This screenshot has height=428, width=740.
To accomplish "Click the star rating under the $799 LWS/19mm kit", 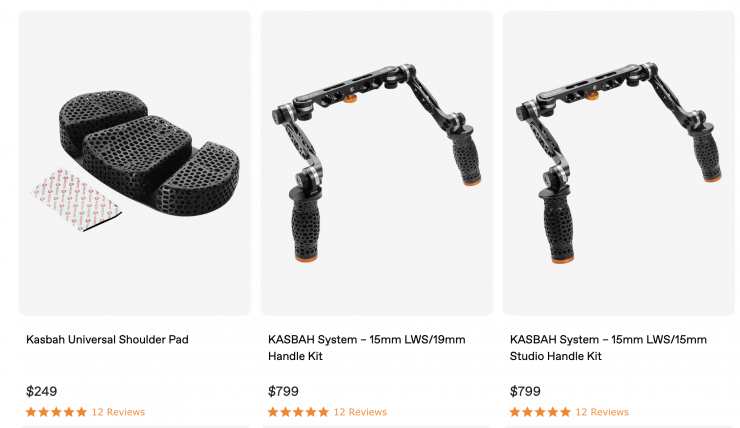I will click(298, 412).
